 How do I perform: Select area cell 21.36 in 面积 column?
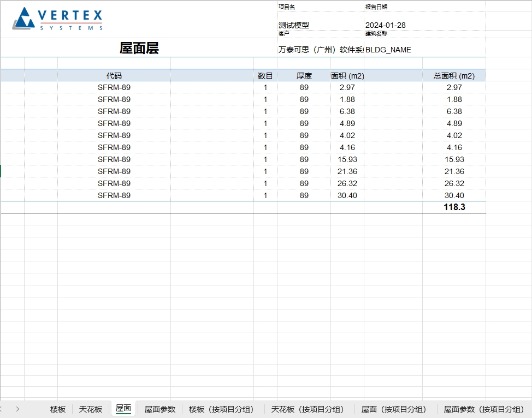347,171
